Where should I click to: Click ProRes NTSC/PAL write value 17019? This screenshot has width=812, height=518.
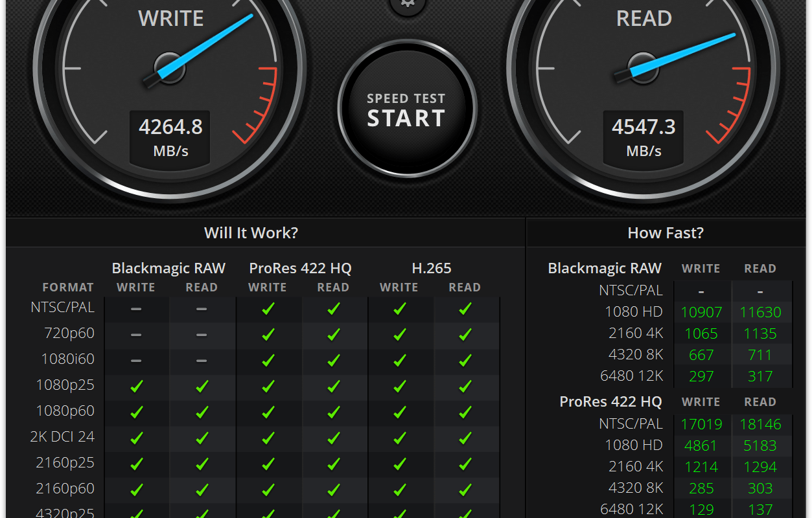[701, 424]
